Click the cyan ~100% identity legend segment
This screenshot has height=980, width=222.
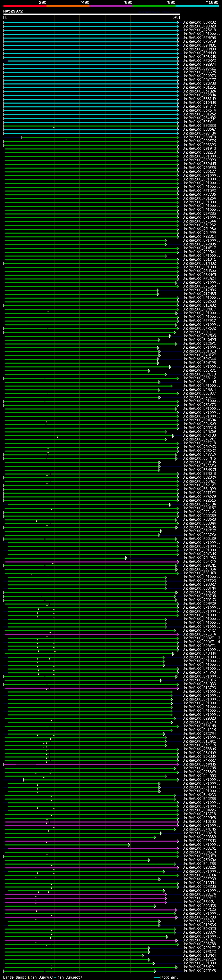pyautogui.click(x=197, y=6)
